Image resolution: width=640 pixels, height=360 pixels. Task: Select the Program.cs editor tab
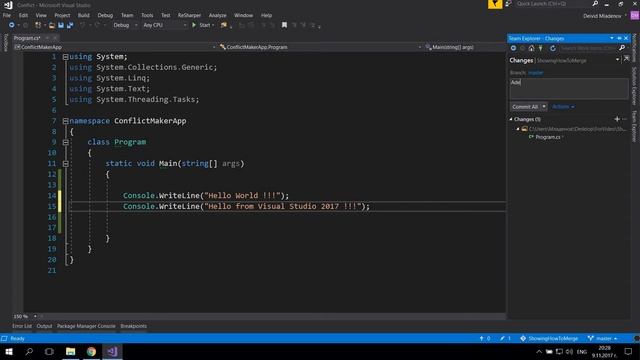coord(27,38)
